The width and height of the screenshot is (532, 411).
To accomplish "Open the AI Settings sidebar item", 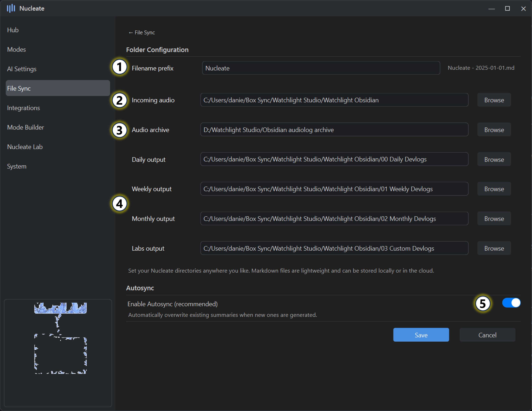I will [22, 69].
